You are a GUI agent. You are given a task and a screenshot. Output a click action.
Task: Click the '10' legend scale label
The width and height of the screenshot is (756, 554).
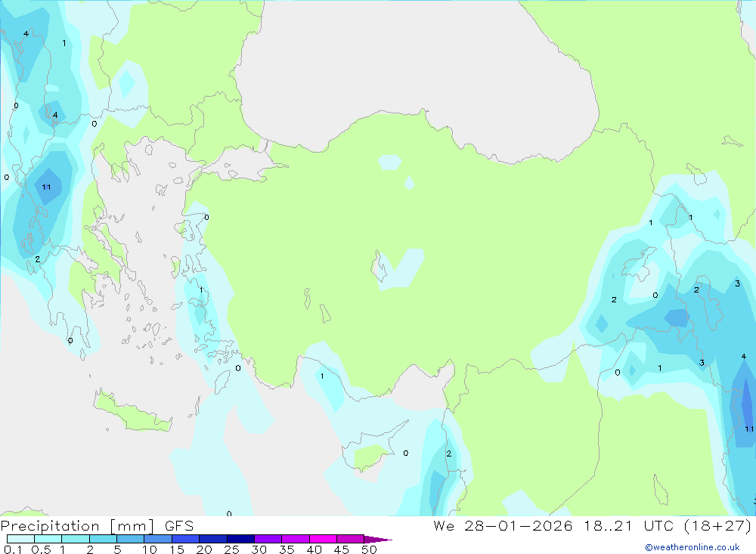click(150, 549)
